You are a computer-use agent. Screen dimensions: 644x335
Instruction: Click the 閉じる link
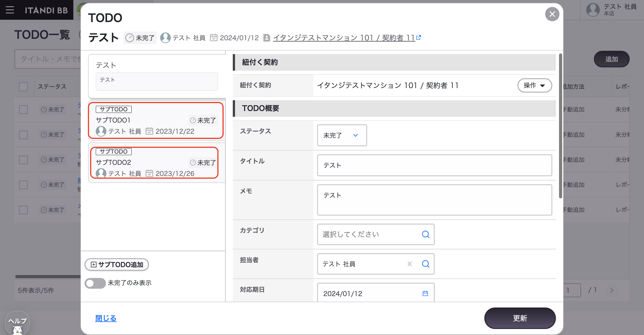[x=106, y=318]
